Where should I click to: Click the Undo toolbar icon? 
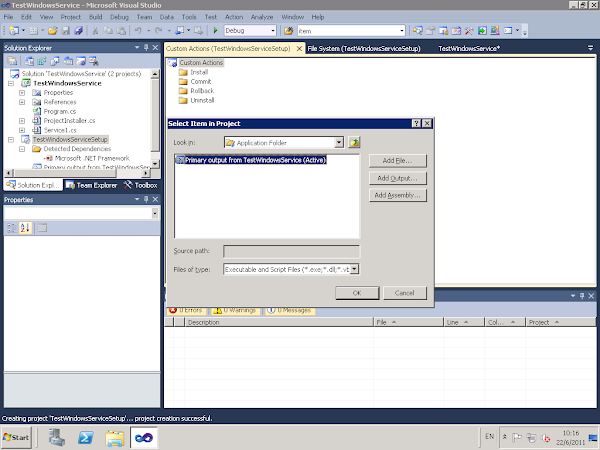138,31
